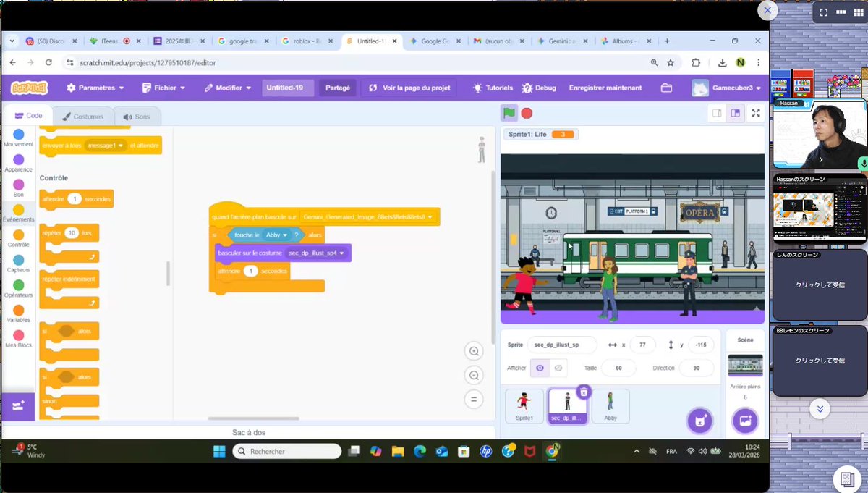The width and height of the screenshot is (868, 493).
Task: Bookmark this page with star icon
Action: click(671, 63)
